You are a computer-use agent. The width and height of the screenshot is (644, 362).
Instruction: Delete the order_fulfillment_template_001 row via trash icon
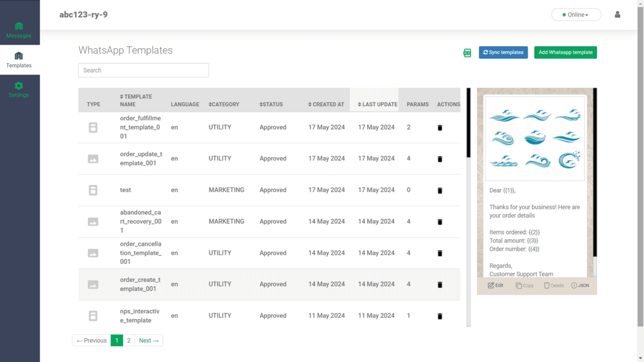click(440, 128)
